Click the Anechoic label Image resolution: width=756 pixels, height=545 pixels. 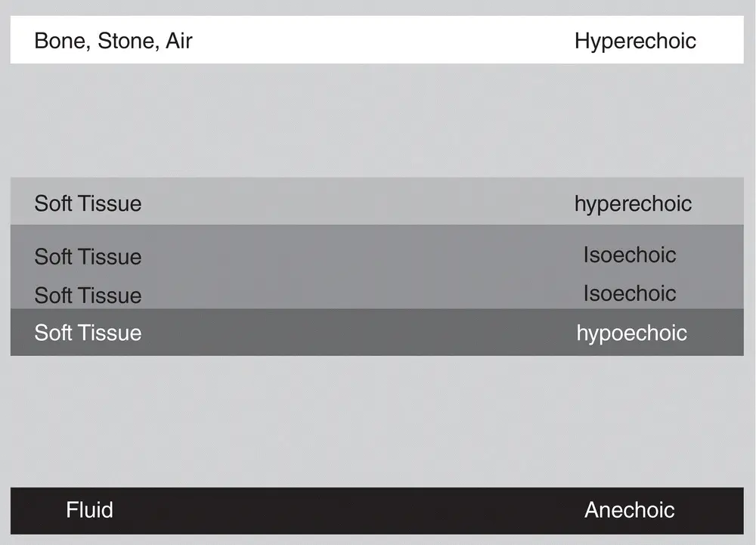click(629, 509)
